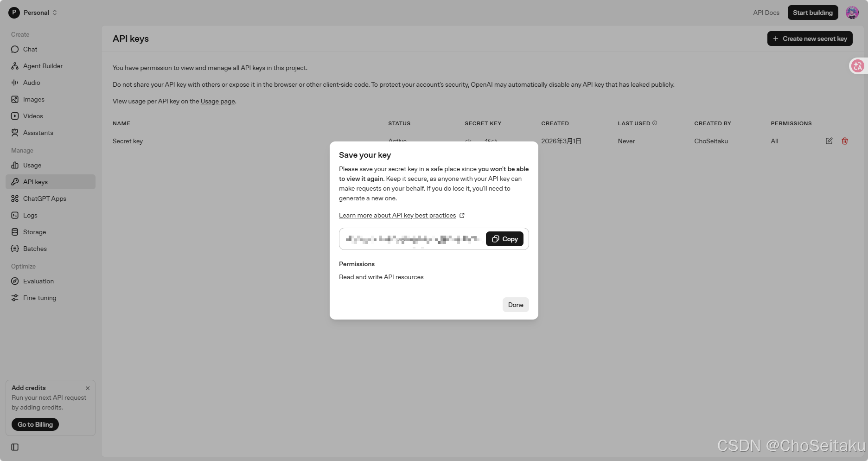Open Assistants sidebar icon
Image resolution: width=868 pixels, height=461 pixels.
(15, 133)
